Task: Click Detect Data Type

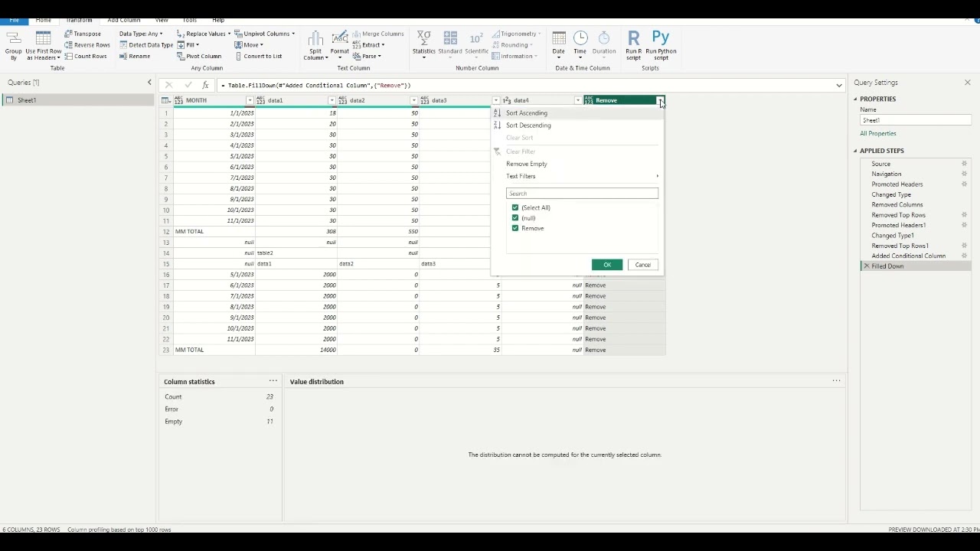Action: point(145,44)
